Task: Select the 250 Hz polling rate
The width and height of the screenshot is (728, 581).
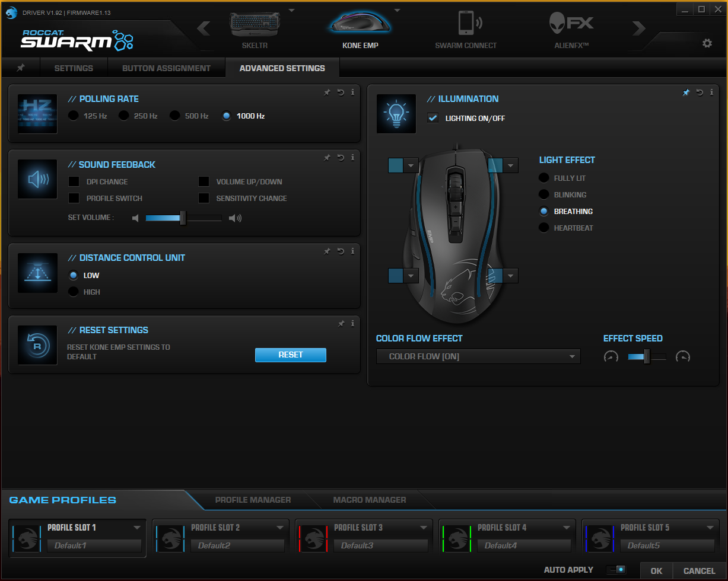Action: point(124,116)
